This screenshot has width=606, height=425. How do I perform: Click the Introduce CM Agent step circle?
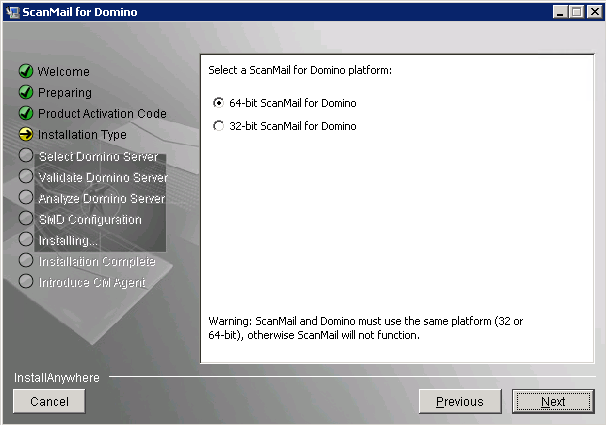tap(26, 282)
